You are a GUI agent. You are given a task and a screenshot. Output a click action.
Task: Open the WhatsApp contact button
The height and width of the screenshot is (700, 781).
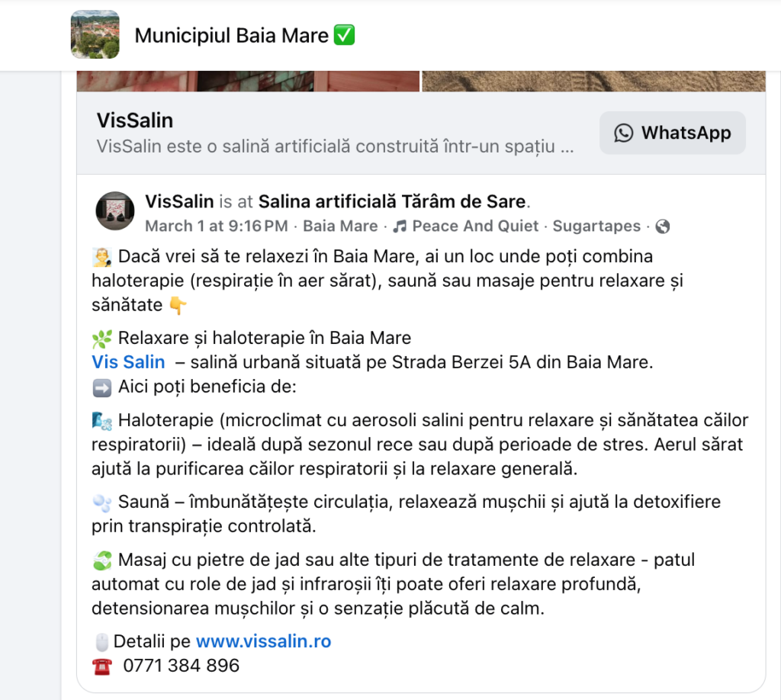(x=673, y=133)
